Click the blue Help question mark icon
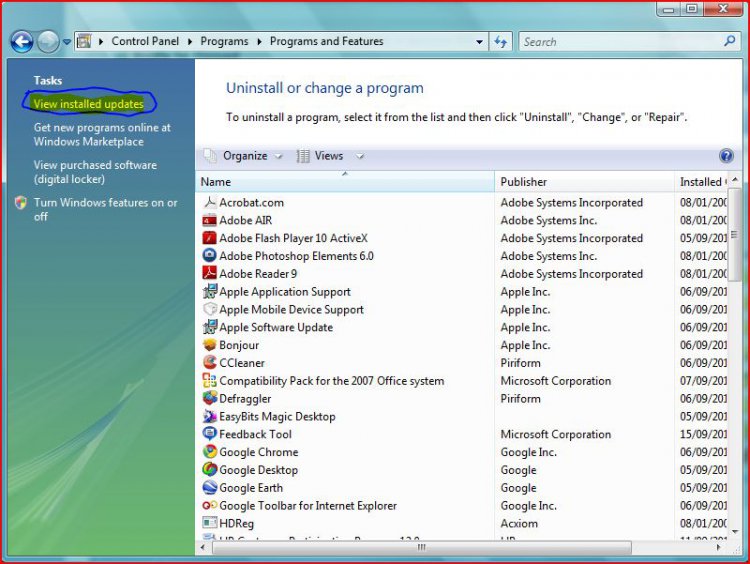Screen dimensions: 750x564 726,156
